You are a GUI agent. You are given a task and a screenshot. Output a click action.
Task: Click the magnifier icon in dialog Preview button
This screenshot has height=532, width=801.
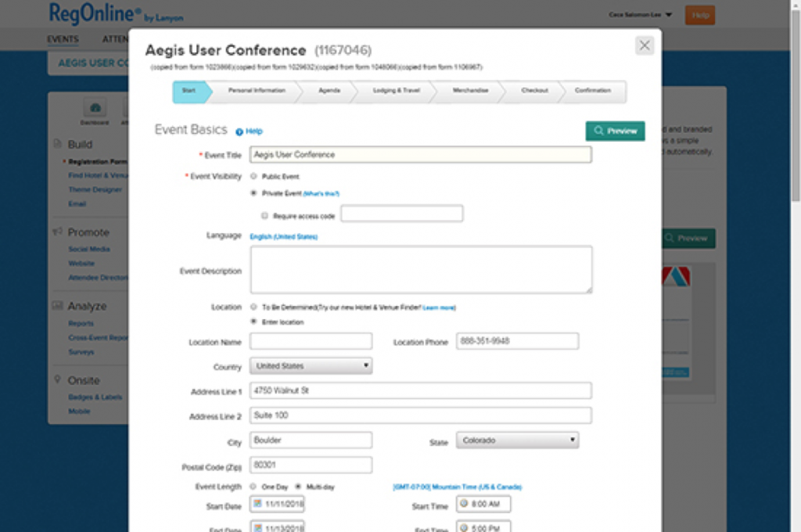coord(598,131)
